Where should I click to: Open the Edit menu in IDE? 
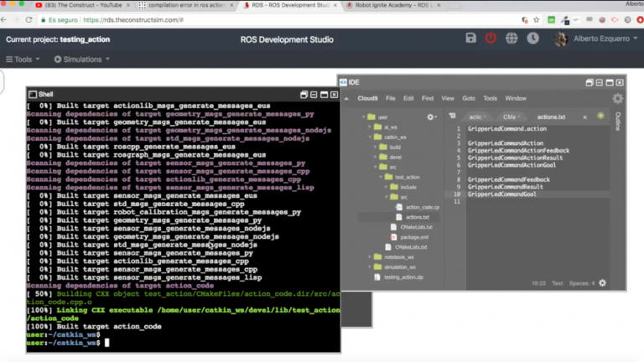coord(408,99)
